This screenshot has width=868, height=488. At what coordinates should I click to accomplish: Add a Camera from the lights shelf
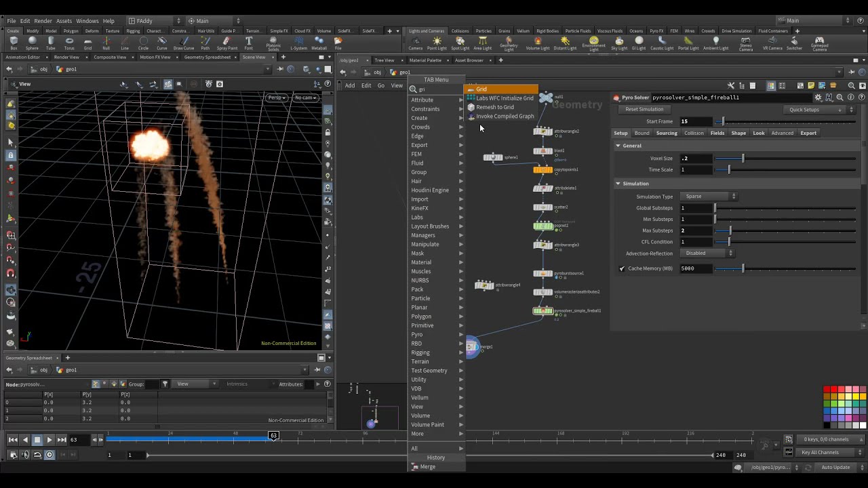click(x=415, y=43)
